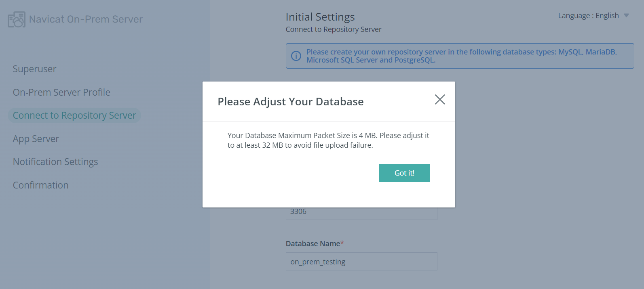Navigate to Notification Settings
Screen dimensions: 644x289
coord(55,162)
